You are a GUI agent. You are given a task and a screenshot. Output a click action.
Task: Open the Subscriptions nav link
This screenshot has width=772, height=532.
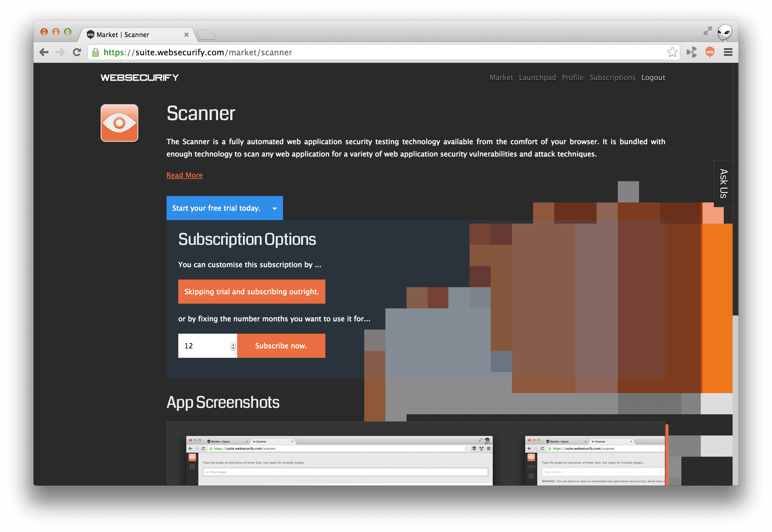point(612,78)
